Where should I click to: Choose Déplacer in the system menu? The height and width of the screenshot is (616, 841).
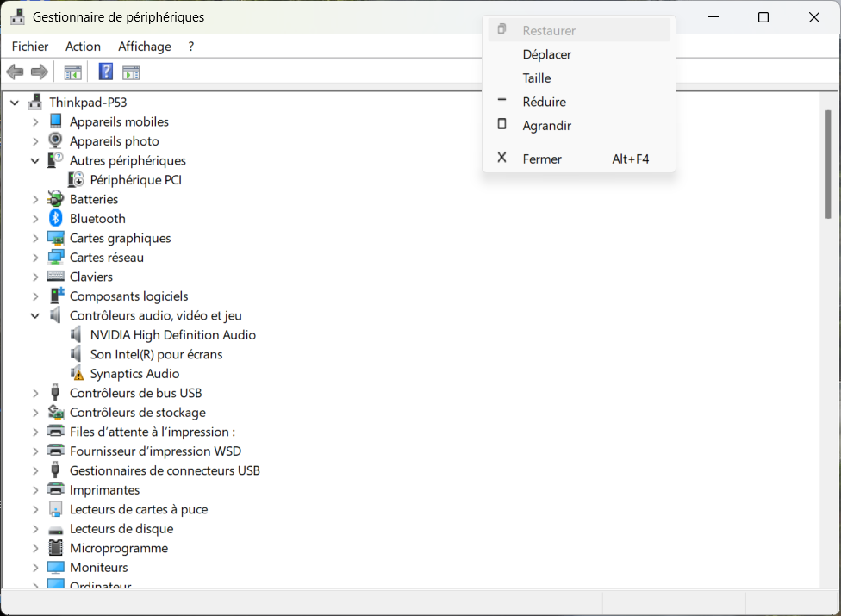point(579,54)
